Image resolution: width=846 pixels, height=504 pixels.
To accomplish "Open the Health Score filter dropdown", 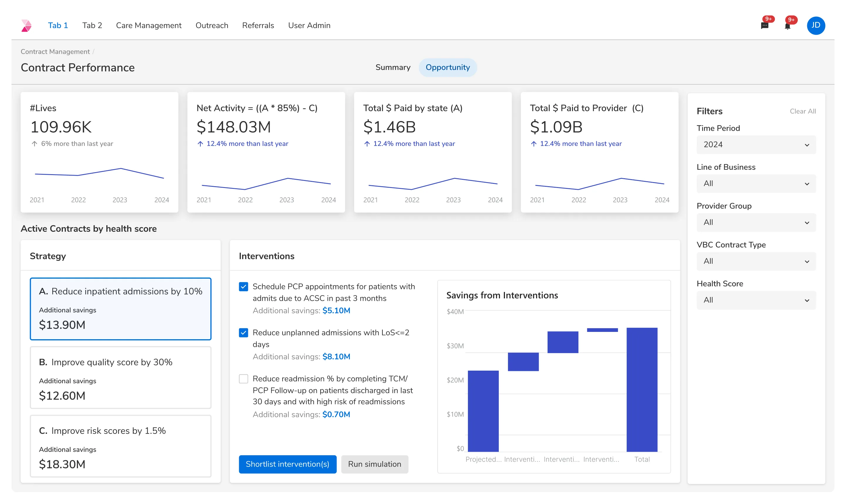I will [756, 300].
